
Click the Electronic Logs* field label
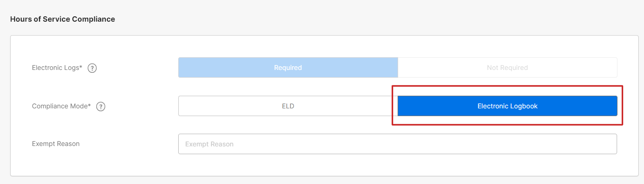pos(57,68)
